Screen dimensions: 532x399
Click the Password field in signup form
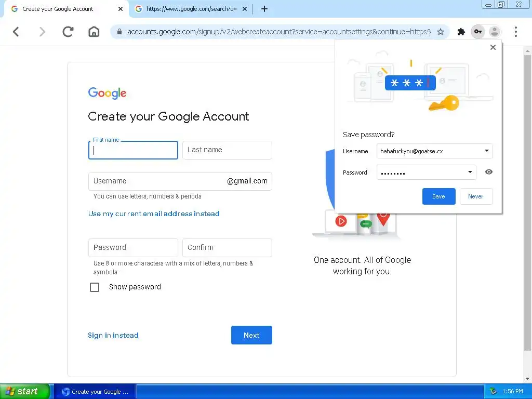[x=133, y=248]
